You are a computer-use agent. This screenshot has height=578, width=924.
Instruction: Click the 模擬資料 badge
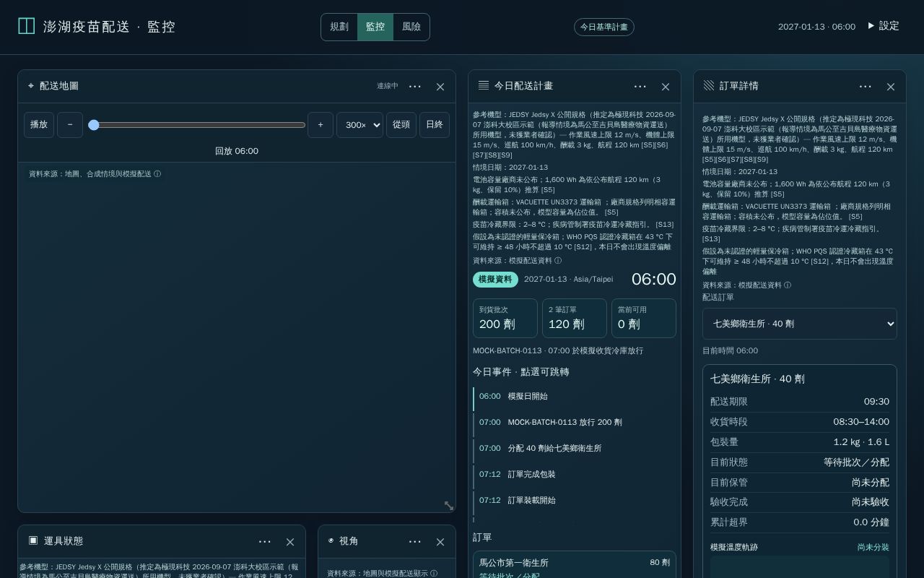tap(495, 279)
